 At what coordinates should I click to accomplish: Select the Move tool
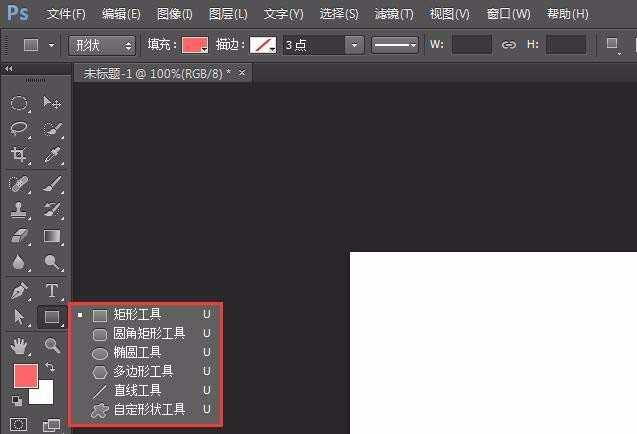pyautogui.click(x=52, y=103)
